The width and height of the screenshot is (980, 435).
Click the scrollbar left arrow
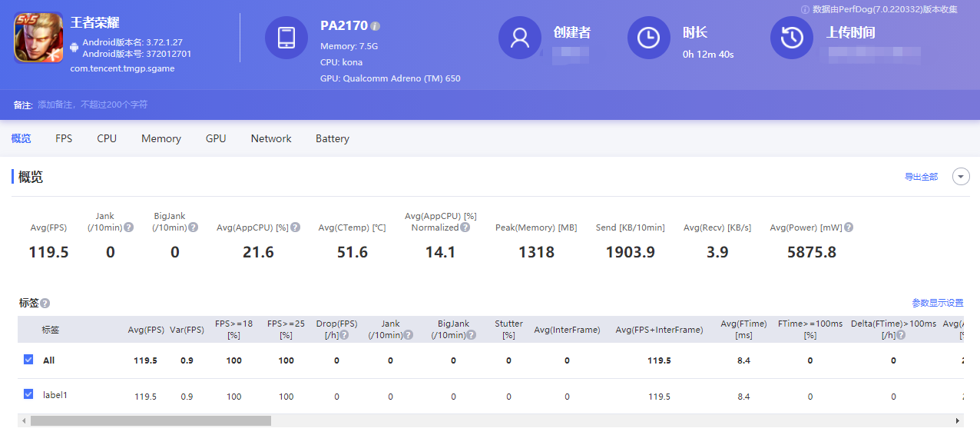tap(23, 421)
